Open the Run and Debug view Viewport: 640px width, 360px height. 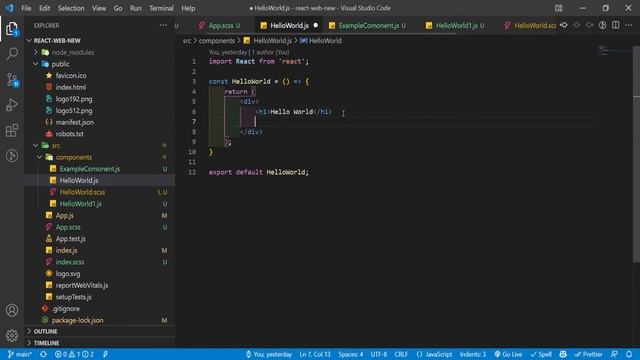12,105
